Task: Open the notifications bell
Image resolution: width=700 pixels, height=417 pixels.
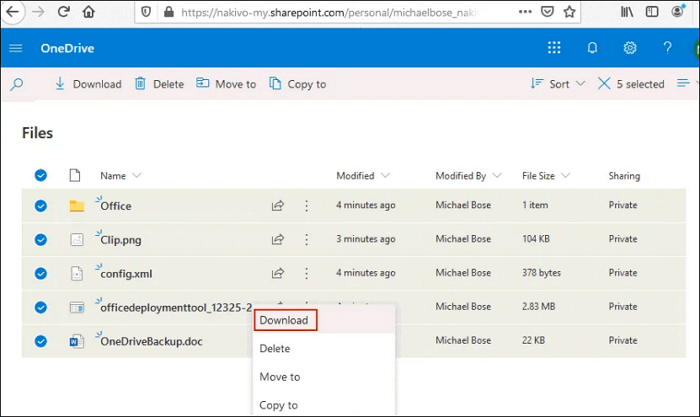Action: (x=592, y=48)
